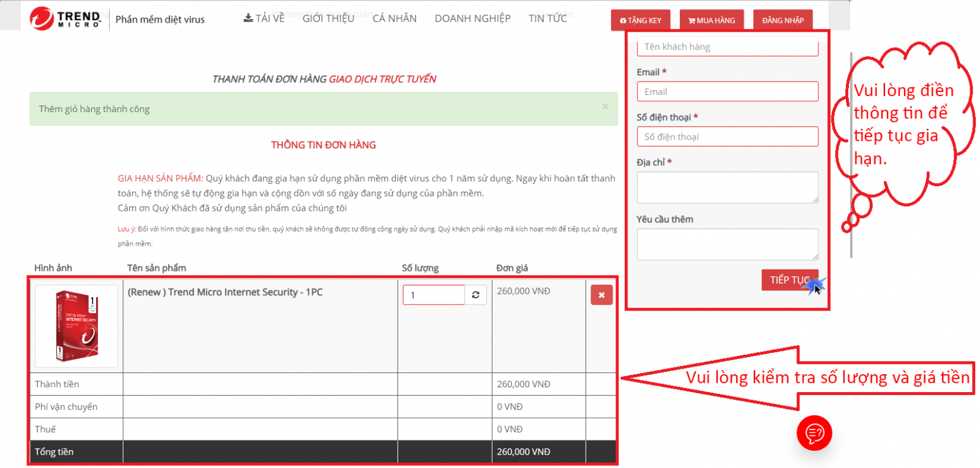Click the refresh quantity icon
Screen dimensions: 980x468
[476, 295]
